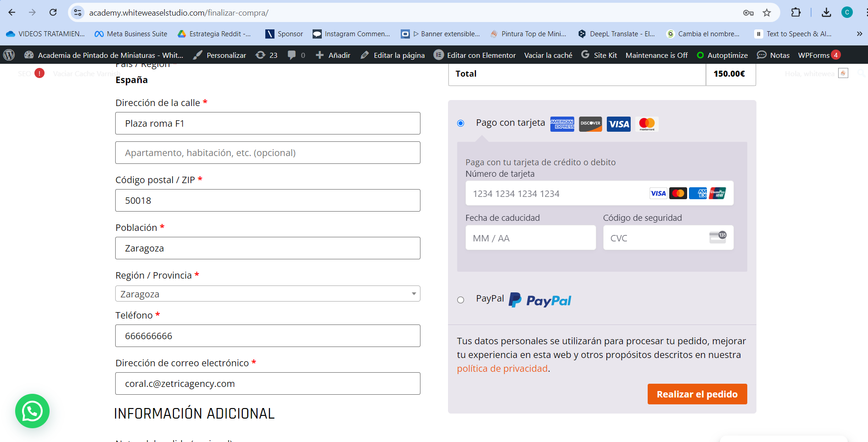Click Vaciar la caché
The image size is (868, 442).
click(548, 55)
